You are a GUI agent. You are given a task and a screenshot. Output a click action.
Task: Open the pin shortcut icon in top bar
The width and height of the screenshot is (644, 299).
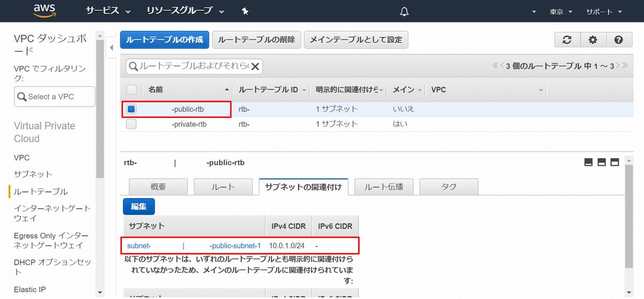(245, 11)
